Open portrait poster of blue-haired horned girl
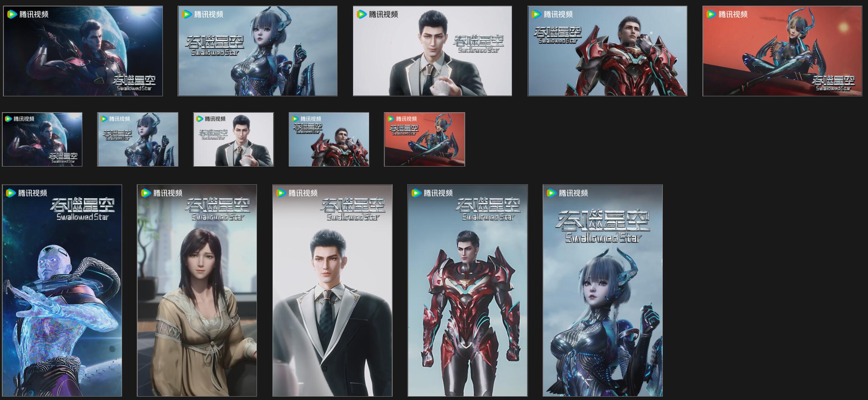The image size is (868, 400). (603, 290)
